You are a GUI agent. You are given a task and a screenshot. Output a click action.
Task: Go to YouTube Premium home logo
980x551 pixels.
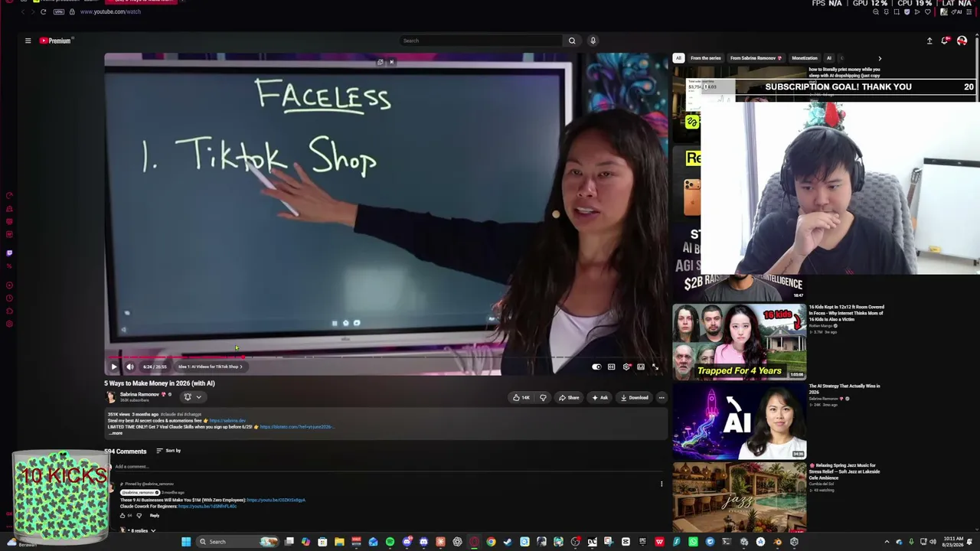tap(55, 41)
